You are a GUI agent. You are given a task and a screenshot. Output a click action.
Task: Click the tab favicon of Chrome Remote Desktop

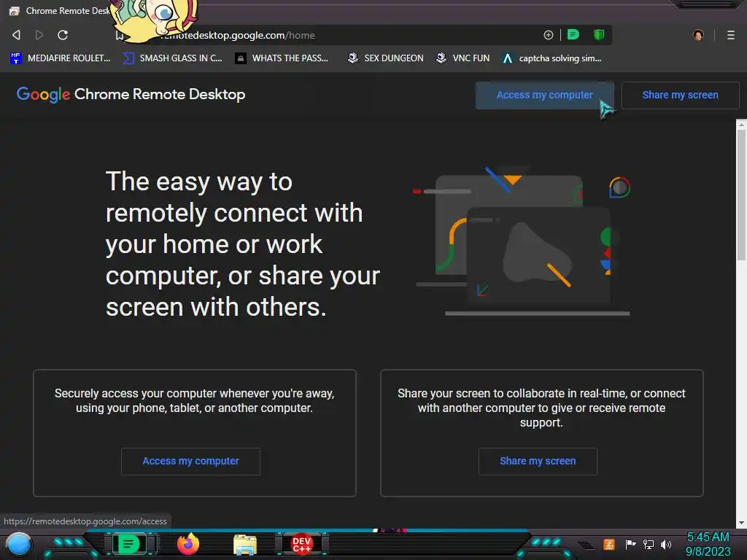click(15, 11)
